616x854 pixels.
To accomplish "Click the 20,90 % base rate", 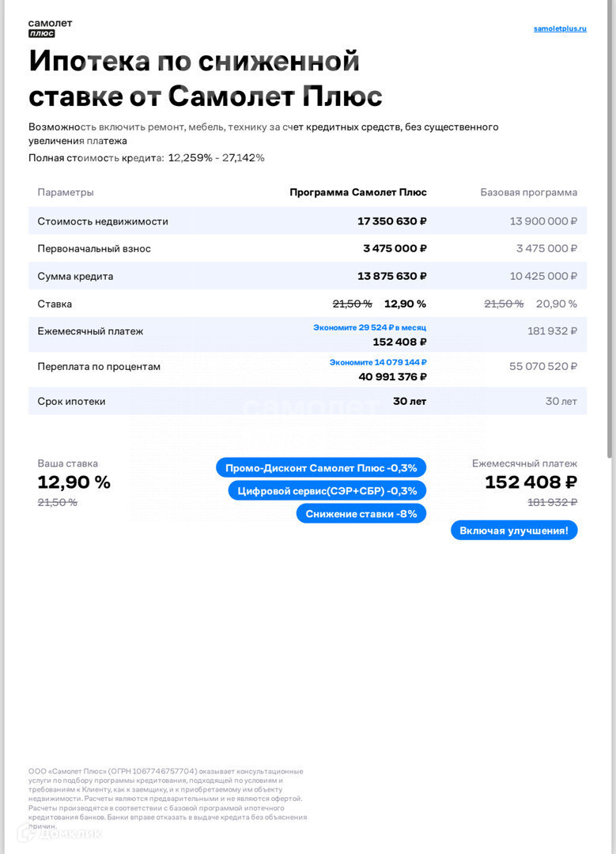I will (x=556, y=304).
